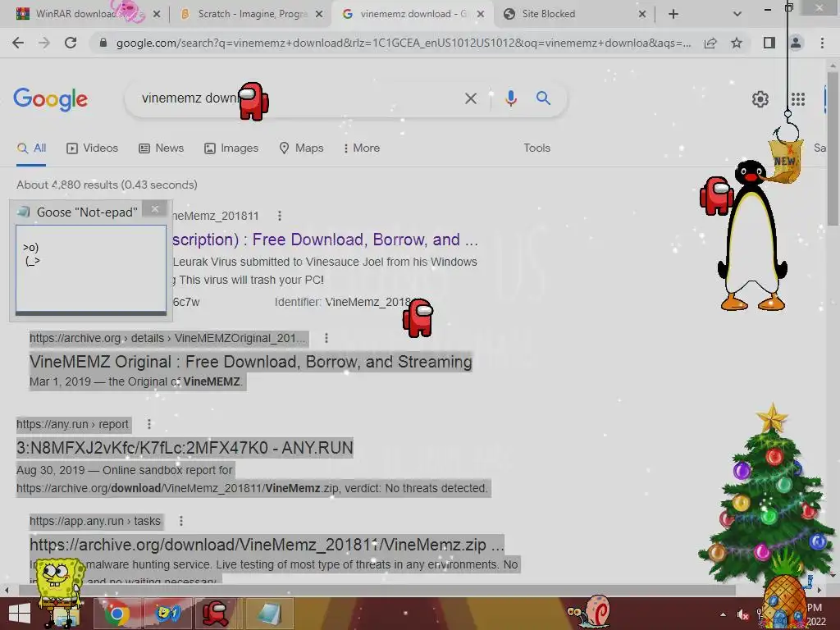The image size is (840, 630).
Task: Click in the vinememz search input field
Action: (x=294, y=98)
